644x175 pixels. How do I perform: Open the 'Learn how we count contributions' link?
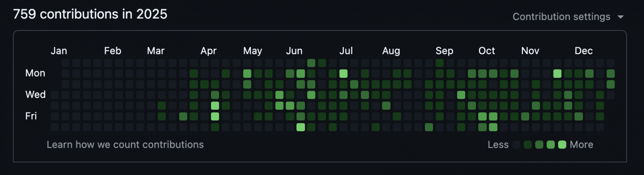pyautogui.click(x=125, y=144)
